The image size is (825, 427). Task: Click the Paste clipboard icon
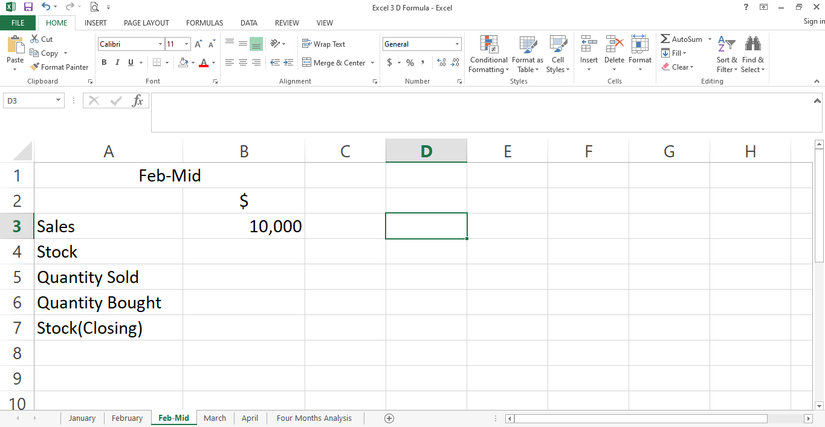[x=15, y=47]
